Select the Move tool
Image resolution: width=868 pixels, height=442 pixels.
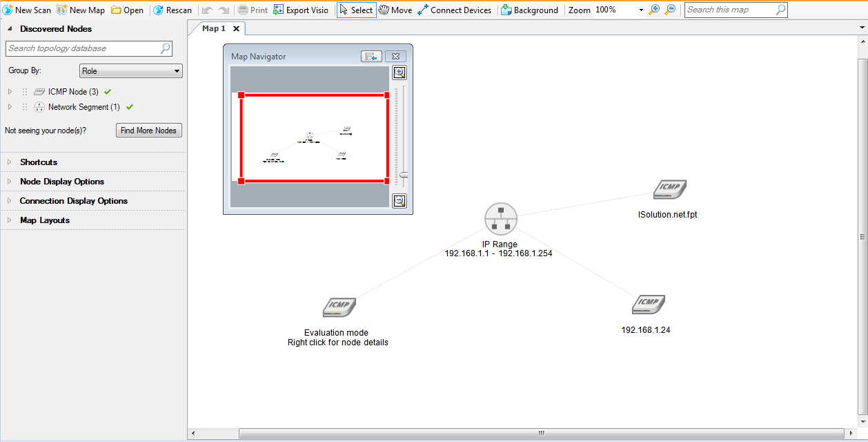(x=395, y=10)
